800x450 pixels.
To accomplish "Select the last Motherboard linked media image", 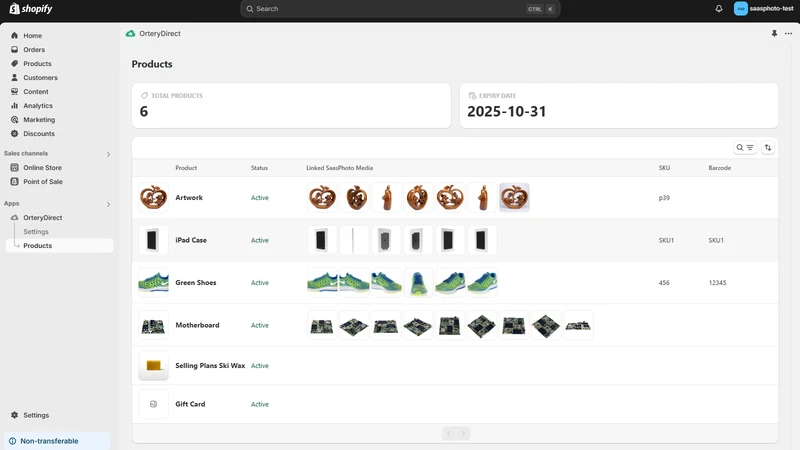I will tap(578, 325).
